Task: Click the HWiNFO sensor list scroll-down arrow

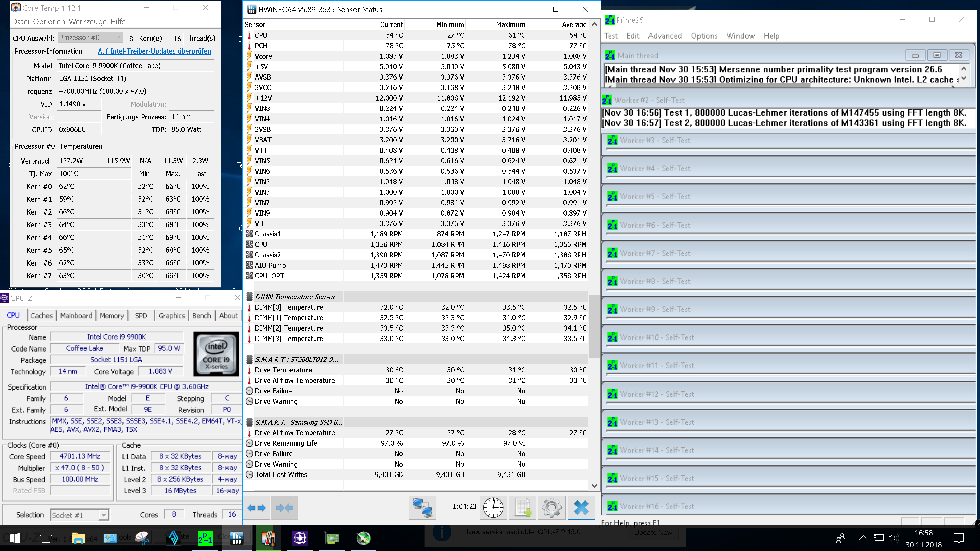Action: (594, 486)
